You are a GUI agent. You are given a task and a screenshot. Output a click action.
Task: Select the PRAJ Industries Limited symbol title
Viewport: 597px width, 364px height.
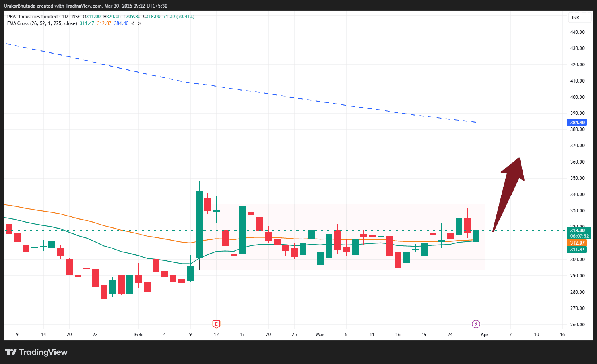(32, 17)
